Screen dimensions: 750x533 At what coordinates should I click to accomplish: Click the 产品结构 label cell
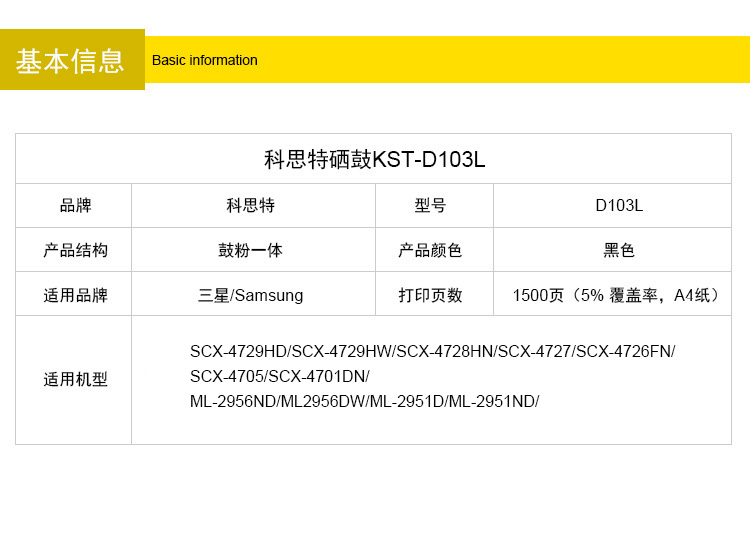tap(75, 250)
